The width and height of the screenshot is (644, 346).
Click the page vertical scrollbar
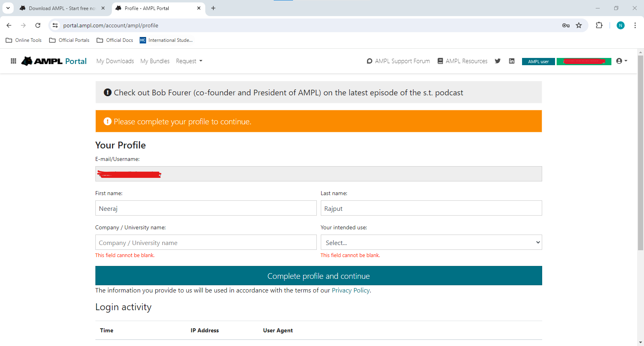click(640, 153)
